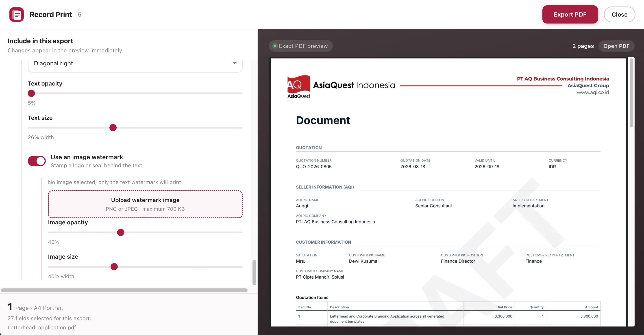The height and width of the screenshot is (335, 644).
Task: Click 27 fields selected for this export
Action: tap(49, 318)
